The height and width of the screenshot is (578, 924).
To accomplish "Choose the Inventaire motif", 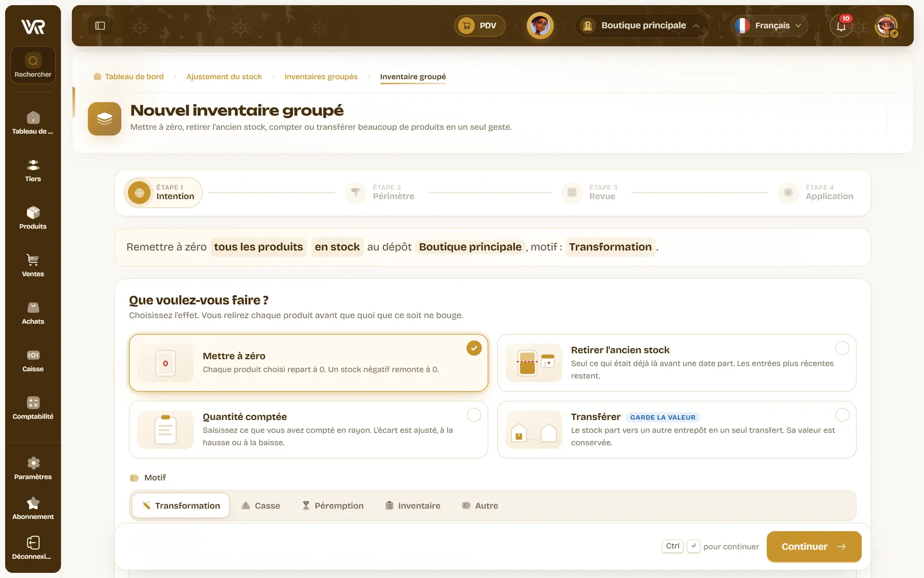I will click(413, 506).
